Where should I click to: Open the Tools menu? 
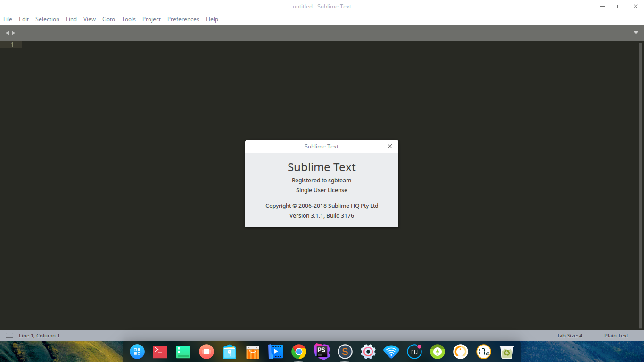point(129,19)
